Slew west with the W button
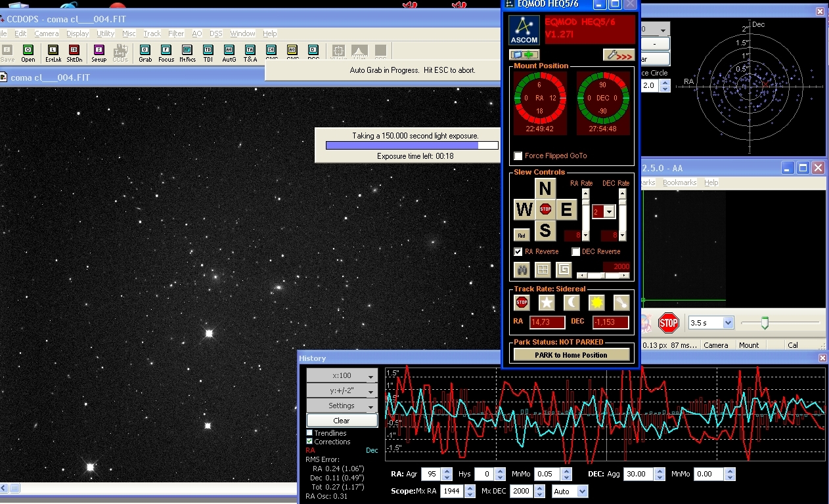 524,210
